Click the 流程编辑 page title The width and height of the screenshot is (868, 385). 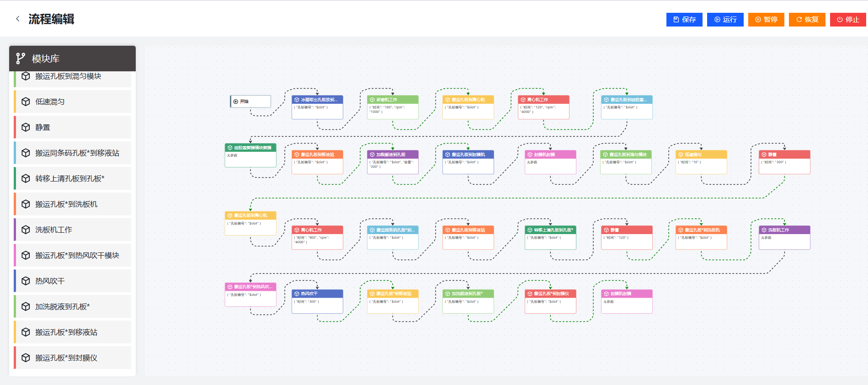pyautogui.click(x=51, y=19)
